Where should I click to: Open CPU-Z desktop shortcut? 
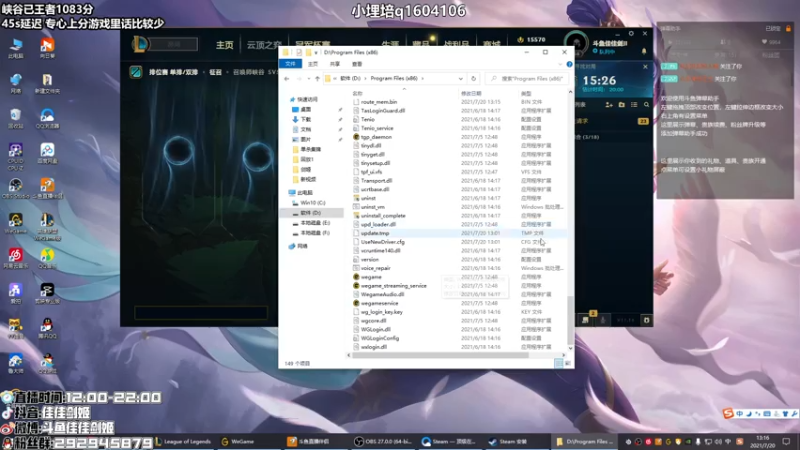[15, 156]
